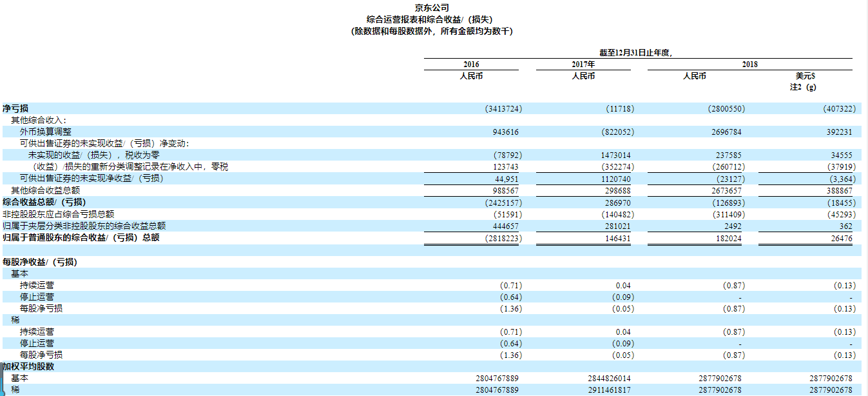The image size is (868, 396).
Task: Click the (收益)/损失的重新分类调整 row label
Action: [131, 167]
